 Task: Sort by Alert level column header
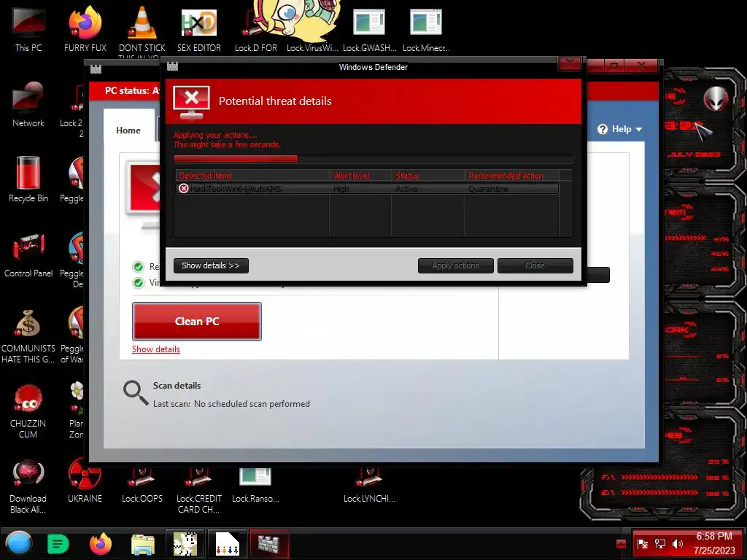(360, 176)
